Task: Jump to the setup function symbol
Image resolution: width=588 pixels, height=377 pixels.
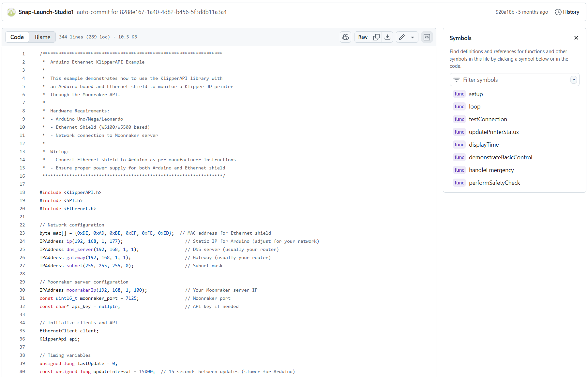Action: pyautogui.click(x=475, y=94)
